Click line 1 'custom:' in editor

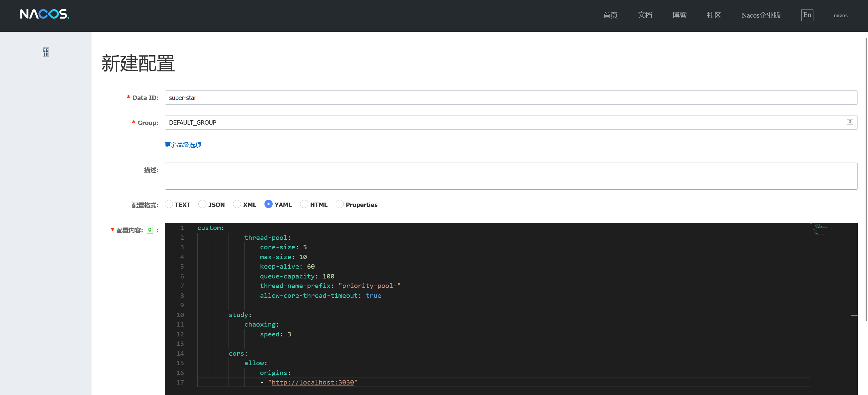pyautogui.click(x=211, y=228)
